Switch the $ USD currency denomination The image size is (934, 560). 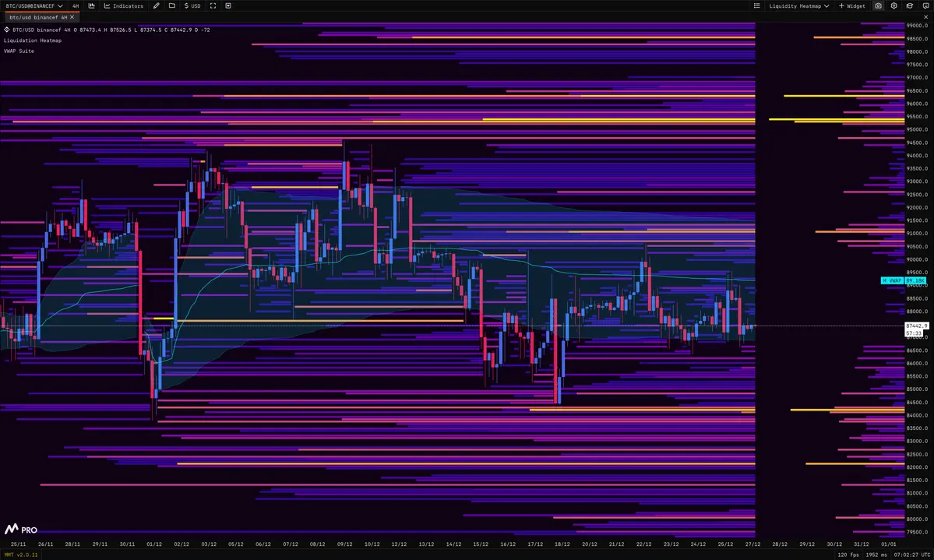pyautogui.click(x=192, y=6)
